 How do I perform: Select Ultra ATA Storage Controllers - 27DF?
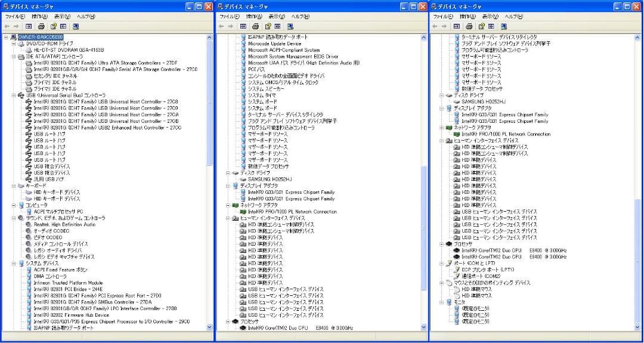point(106,63)
